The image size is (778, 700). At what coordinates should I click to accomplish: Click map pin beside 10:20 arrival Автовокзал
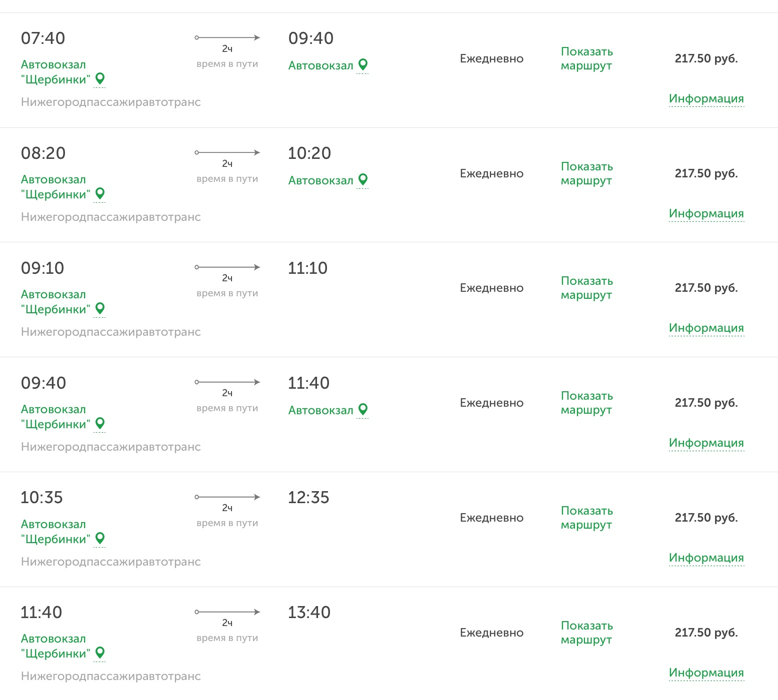pyautogui.click(x=363, y=179)
